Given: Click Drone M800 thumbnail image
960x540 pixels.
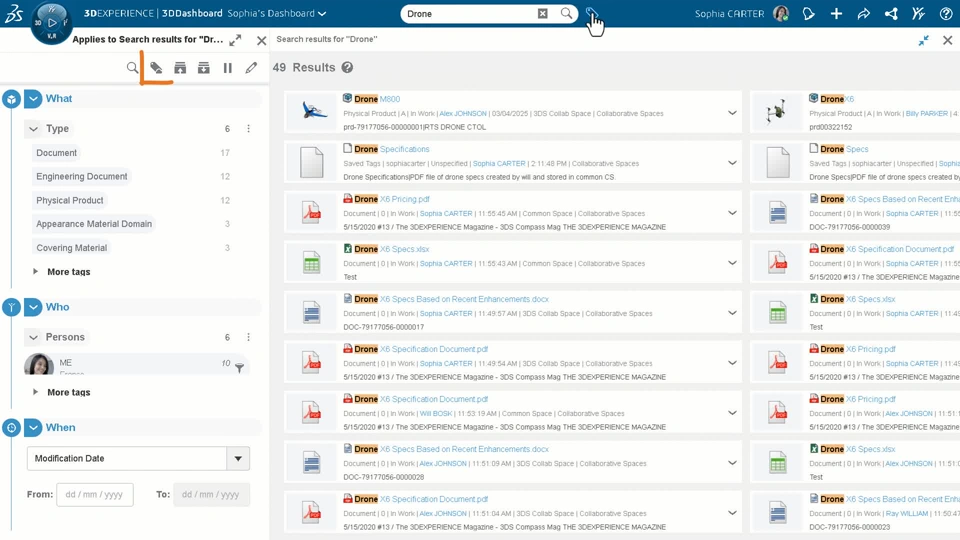Looking at the screenshot, I should 312,112.
